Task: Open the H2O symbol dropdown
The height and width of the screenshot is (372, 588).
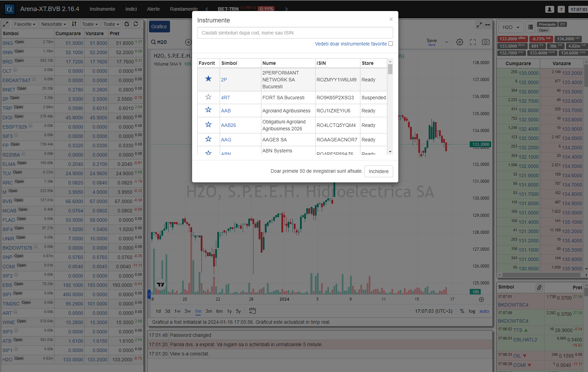Action: click(511, 27)
